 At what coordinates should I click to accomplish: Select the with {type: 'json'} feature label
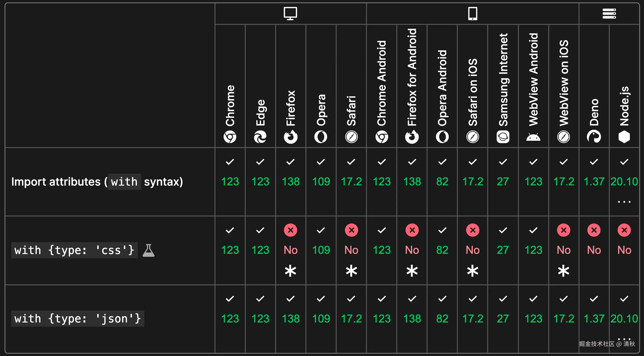pos(78,318)
